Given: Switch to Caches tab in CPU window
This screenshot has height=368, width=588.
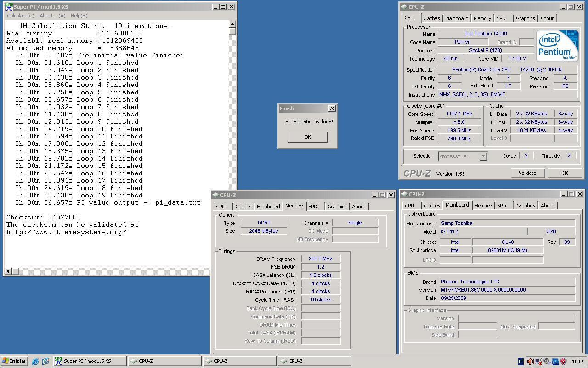Looking at the screenshot, I should 431,18.
